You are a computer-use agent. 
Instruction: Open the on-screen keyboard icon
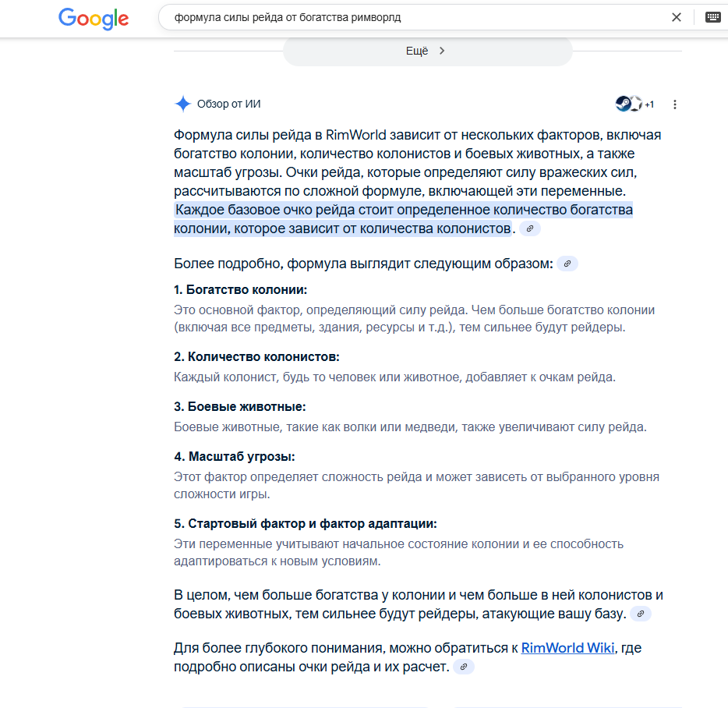point(712,18)
